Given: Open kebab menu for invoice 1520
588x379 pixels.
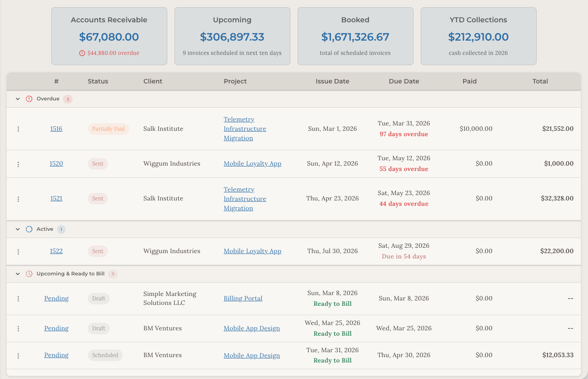Looking at the screenshot, I should coord(18,164).
